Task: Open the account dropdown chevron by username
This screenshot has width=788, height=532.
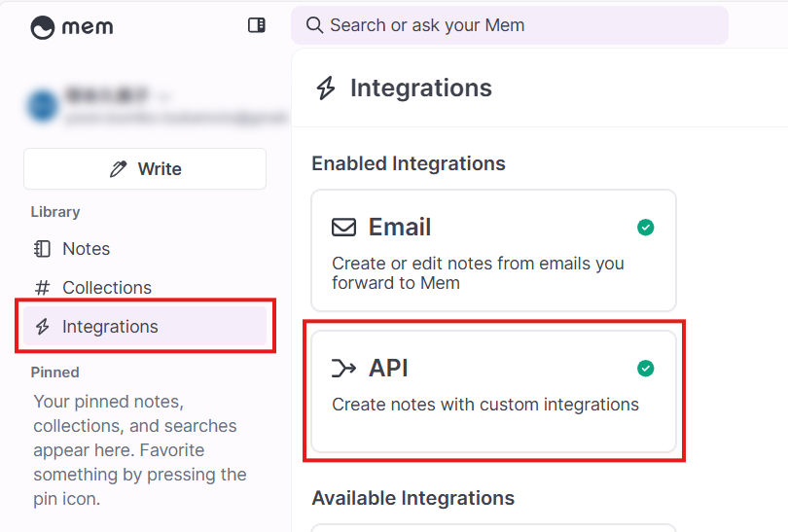Action: 164,96
